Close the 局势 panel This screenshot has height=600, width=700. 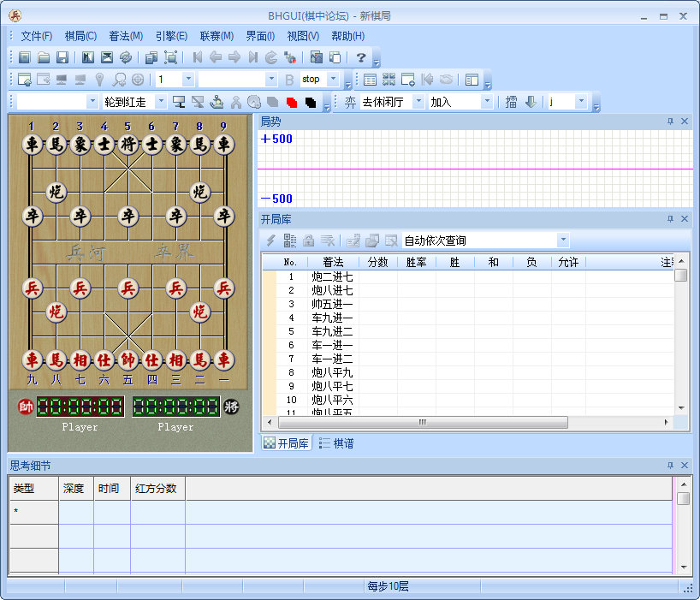pos(685,122)
